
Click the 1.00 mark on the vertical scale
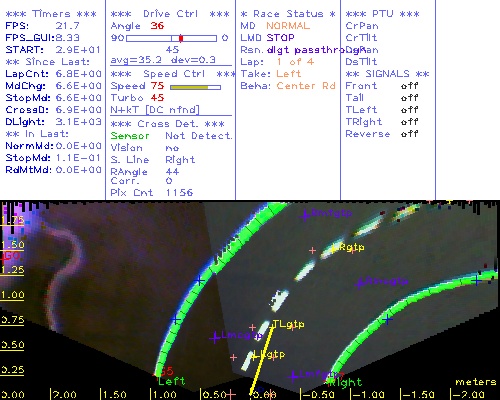12,295
